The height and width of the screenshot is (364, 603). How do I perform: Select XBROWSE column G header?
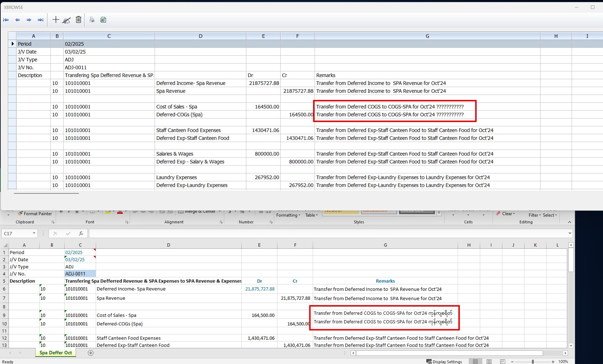[427, 36]
